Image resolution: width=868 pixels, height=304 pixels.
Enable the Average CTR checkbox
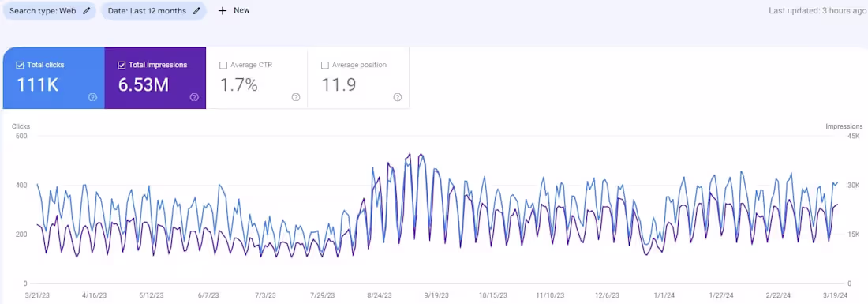223,66
